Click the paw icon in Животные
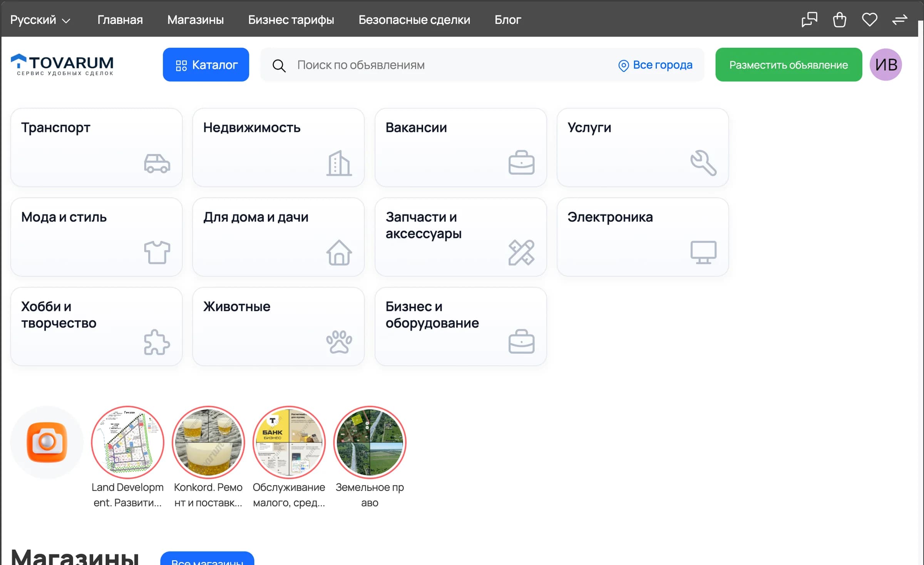 339,342
